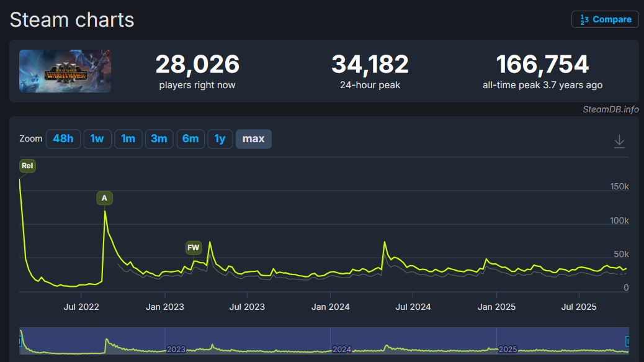Viewport: 644px width, 362px height.
Task: Click the Total War Warhammer game thumbnail
Action: pos(65,71)
